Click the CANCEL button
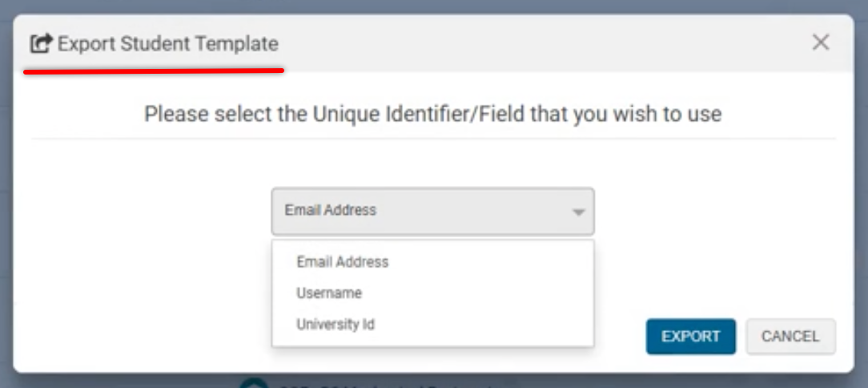The width and height of the screenshot is (868, 388). click(790, 336)
